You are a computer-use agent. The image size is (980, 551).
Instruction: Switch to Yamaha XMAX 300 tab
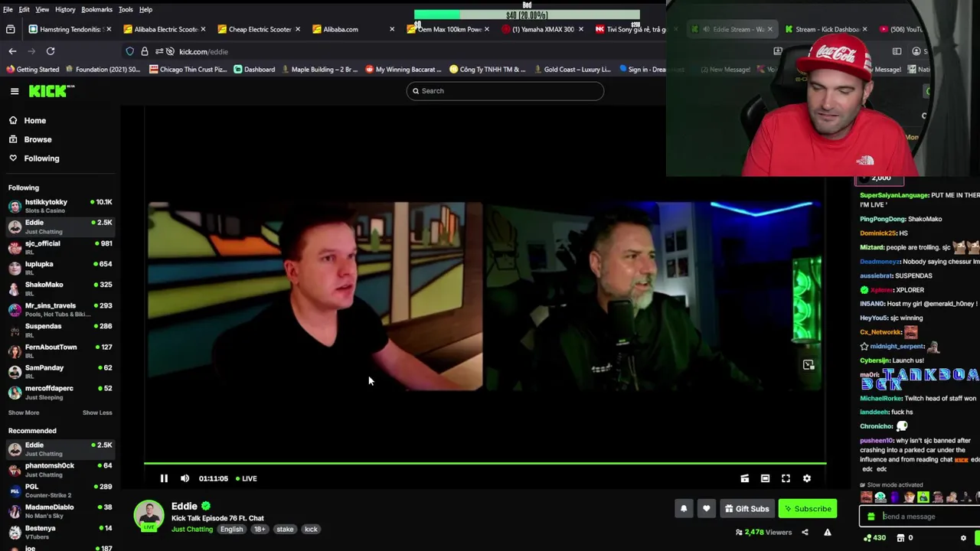pos(542,29)
